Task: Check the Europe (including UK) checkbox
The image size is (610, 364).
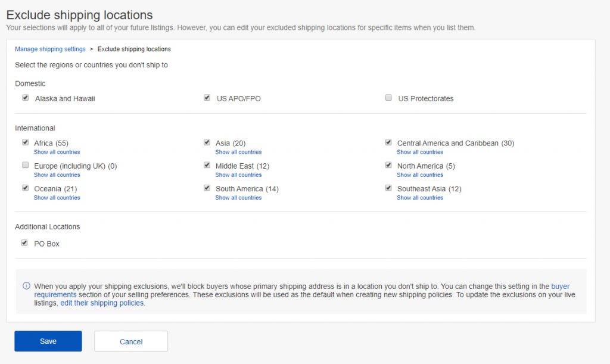Action: tap(25, 165)
